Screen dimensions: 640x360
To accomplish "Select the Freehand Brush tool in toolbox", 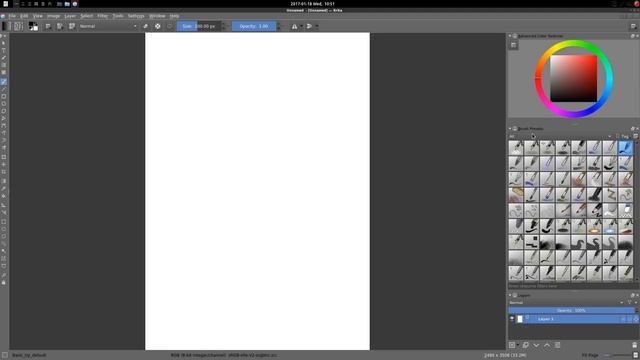I will (x=4, y=82).
